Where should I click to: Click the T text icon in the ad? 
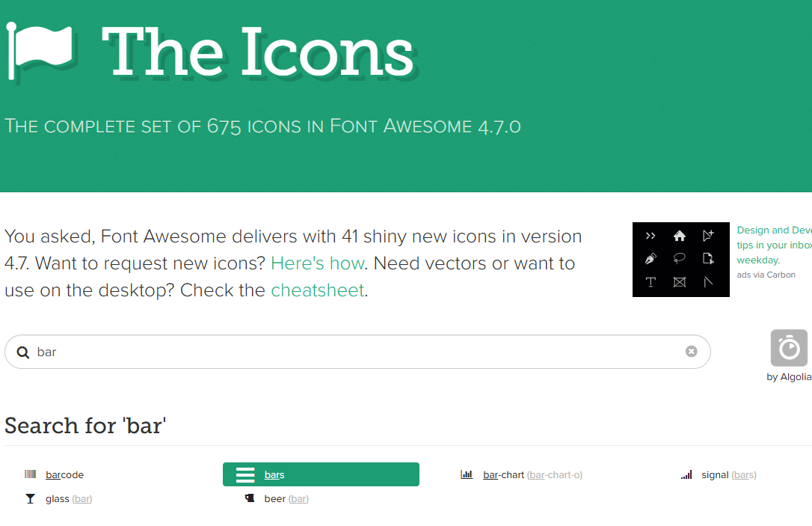(x=650, y=282)
